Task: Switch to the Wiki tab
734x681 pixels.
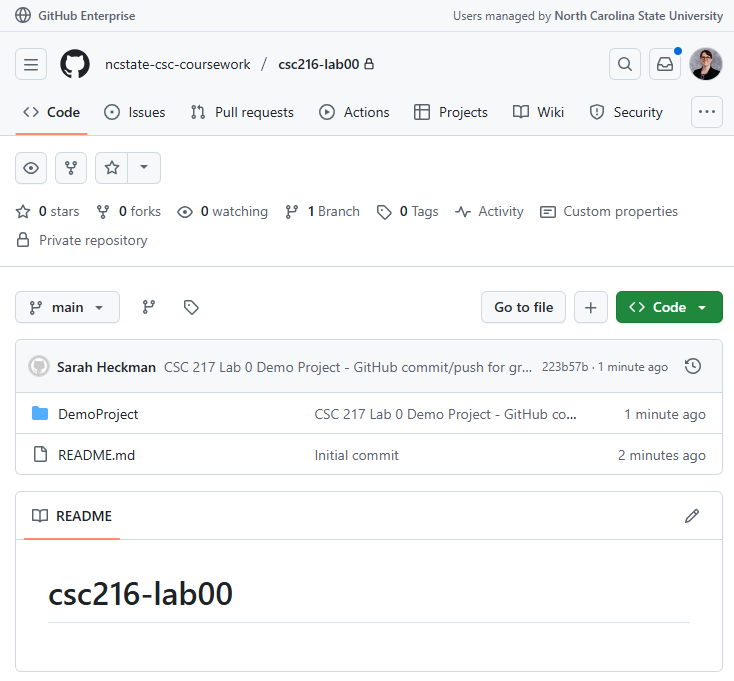Action: pyautogui.click(x=538, y=112)
